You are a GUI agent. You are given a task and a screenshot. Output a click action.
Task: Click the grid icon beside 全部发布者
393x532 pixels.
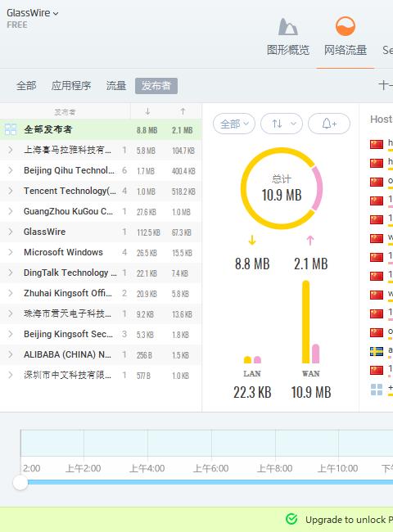click(x=11, y=129)
